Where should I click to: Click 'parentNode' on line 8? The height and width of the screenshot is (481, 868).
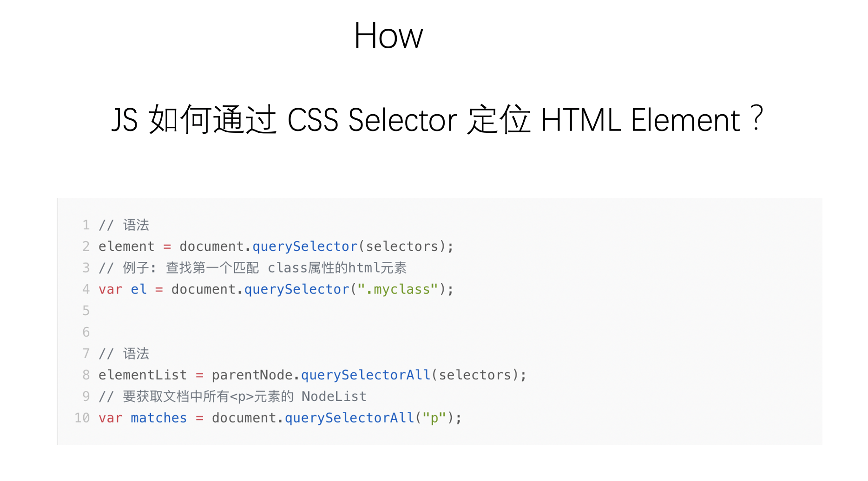[253, 375]
